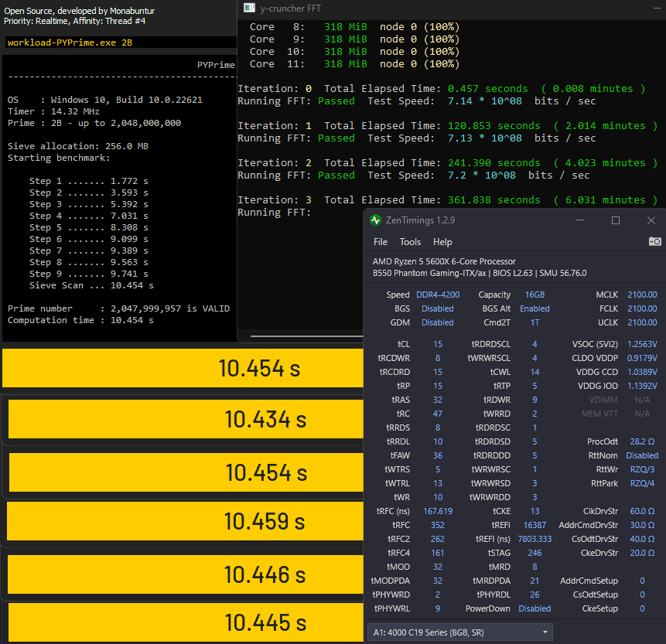Click the VDDG CCD 1.0389V value
666x644 pixels.
click(x=642, y=372)
